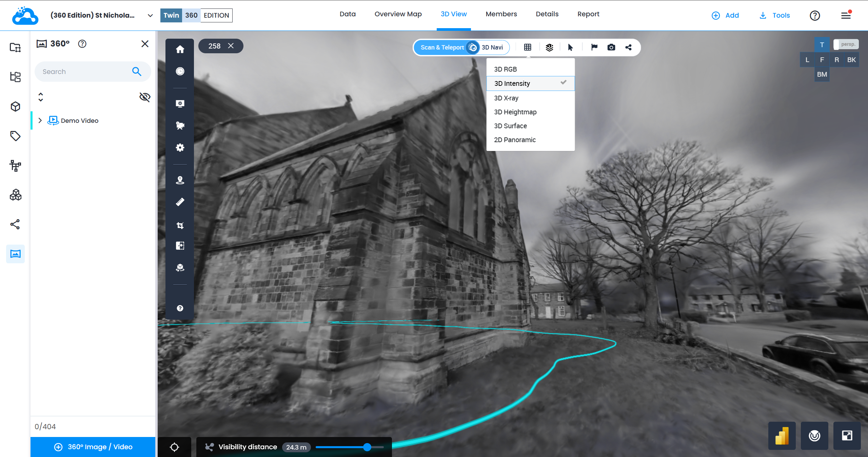The height and width of the screenshot is (457, 868).
Task: Toggle the hide-all visibility eye icon
Action: (145, 97)
